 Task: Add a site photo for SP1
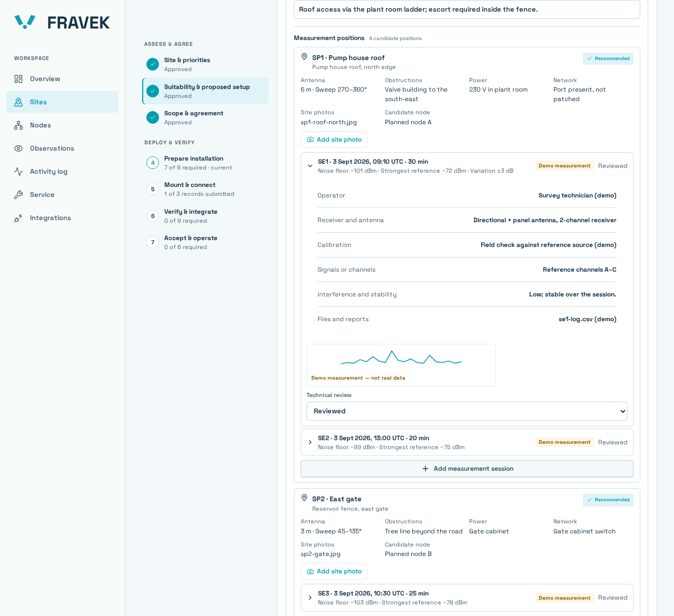(x=334, y=140)
